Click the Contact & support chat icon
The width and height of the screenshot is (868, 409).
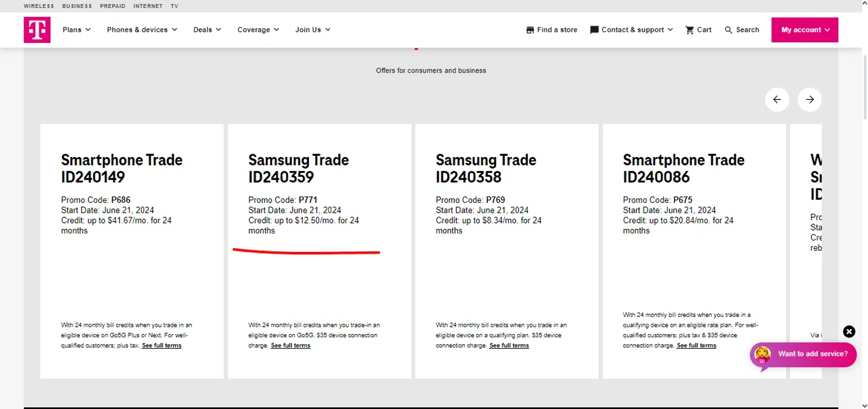coord(594,30)
